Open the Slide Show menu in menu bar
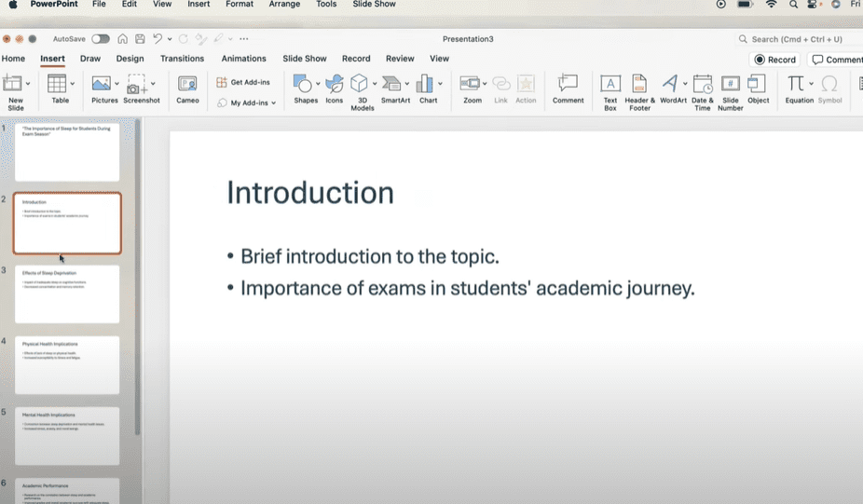Viewport: 863px width, 504px height. click(x=373, y=5)
